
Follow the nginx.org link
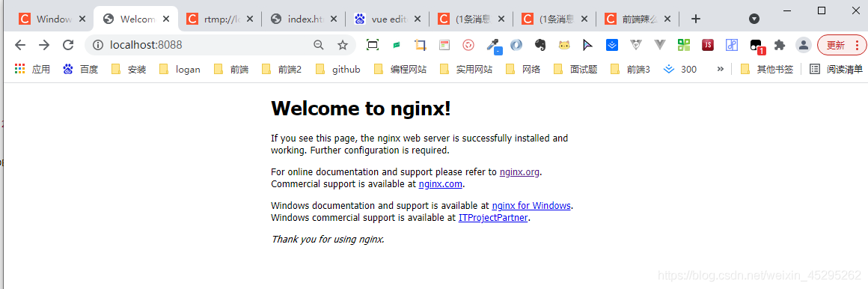click(x=519, y=171)
